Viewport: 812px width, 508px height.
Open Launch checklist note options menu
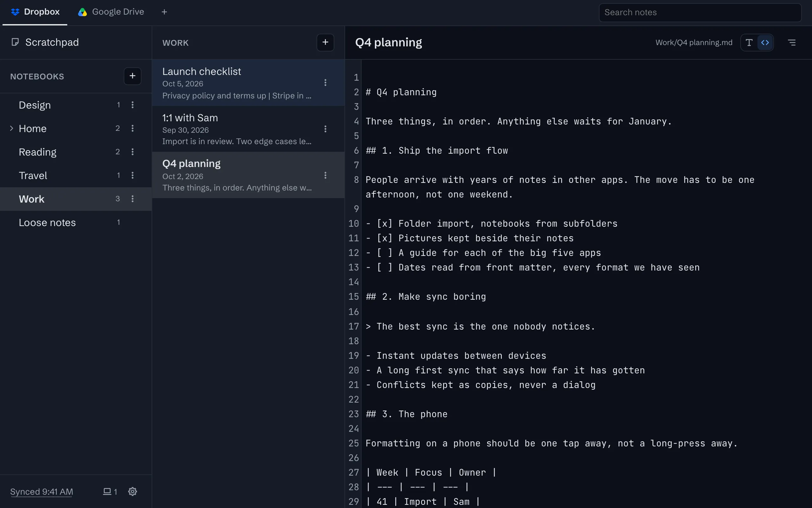325,83
